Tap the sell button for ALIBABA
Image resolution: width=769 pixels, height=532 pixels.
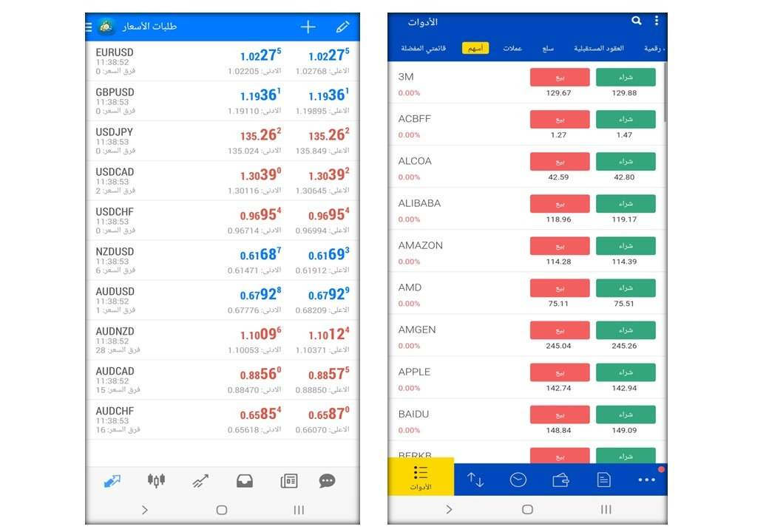(560, 204)
